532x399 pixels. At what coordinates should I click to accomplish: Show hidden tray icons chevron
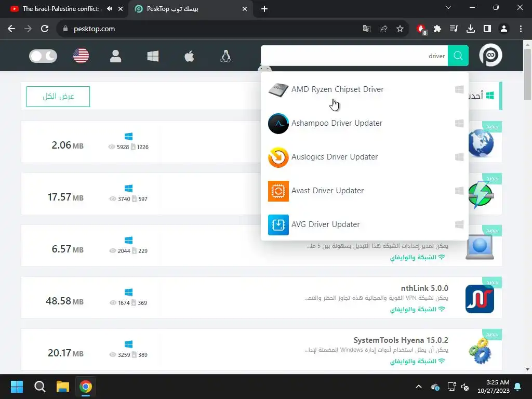tap(419, 387)
